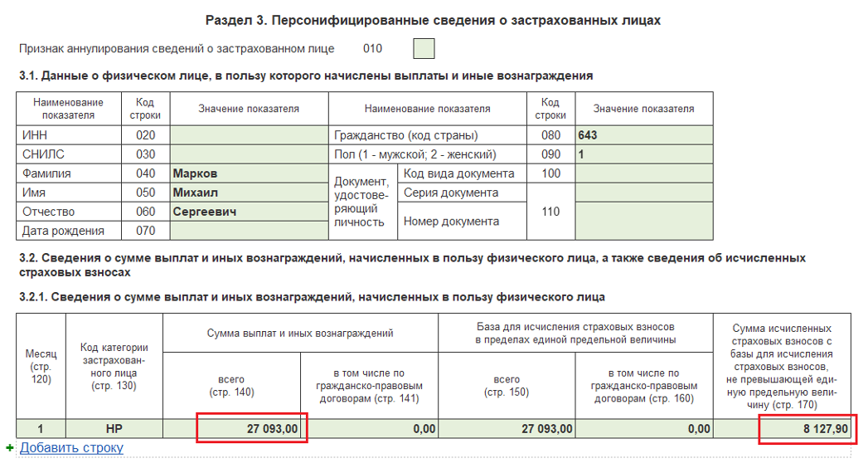Focus the Номер документа value field
The height and width of the screenshot is (468, 868).
click(643, 221)
